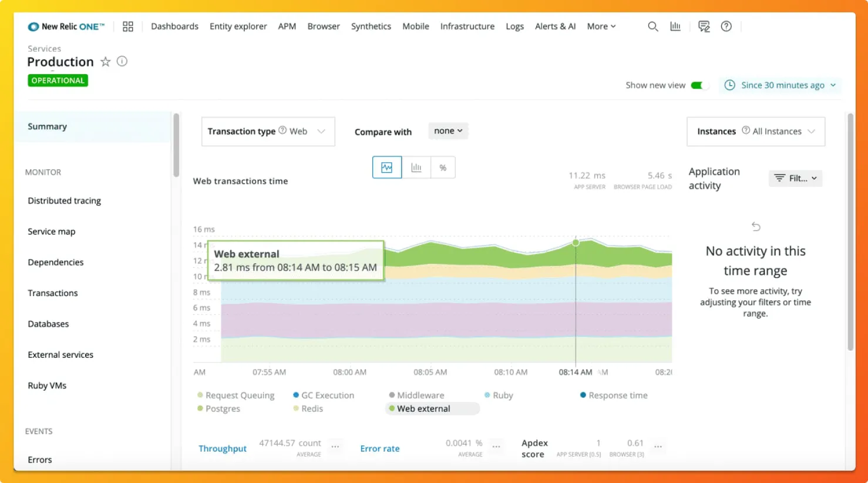
Task: Click the Throughput link
Action: point(223,448)
